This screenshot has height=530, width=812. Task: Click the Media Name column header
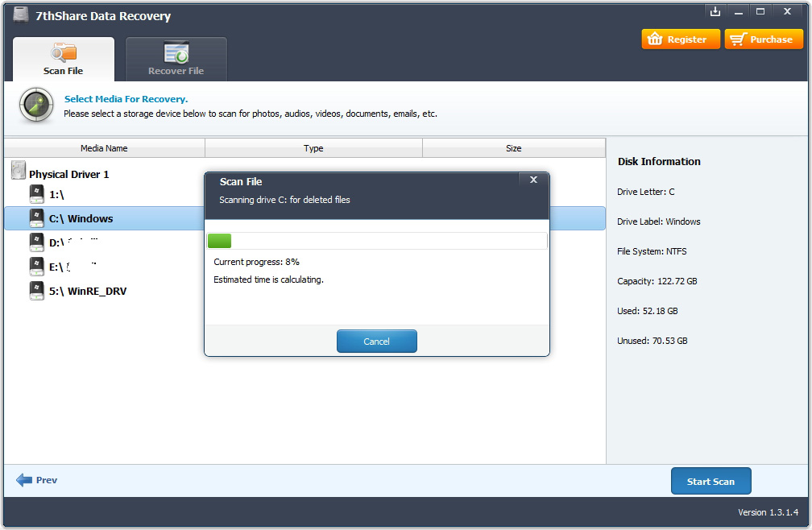pos(104,148)
